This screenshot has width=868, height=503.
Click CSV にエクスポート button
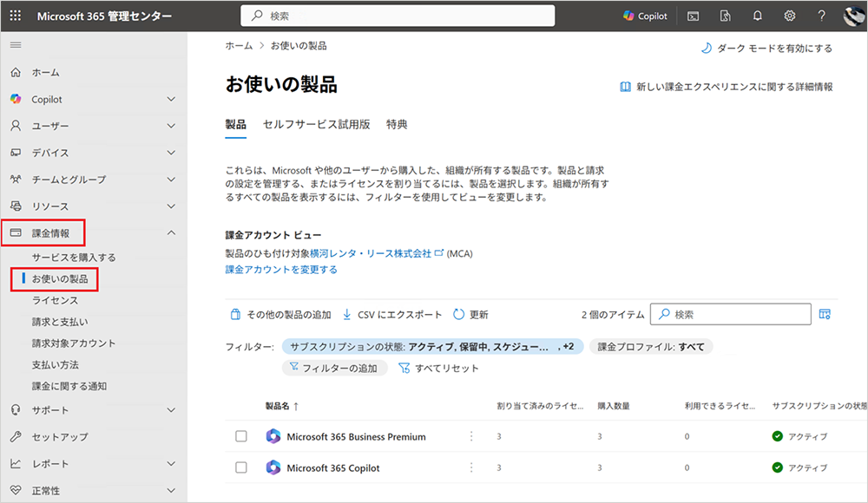click(x=392, y=315)
